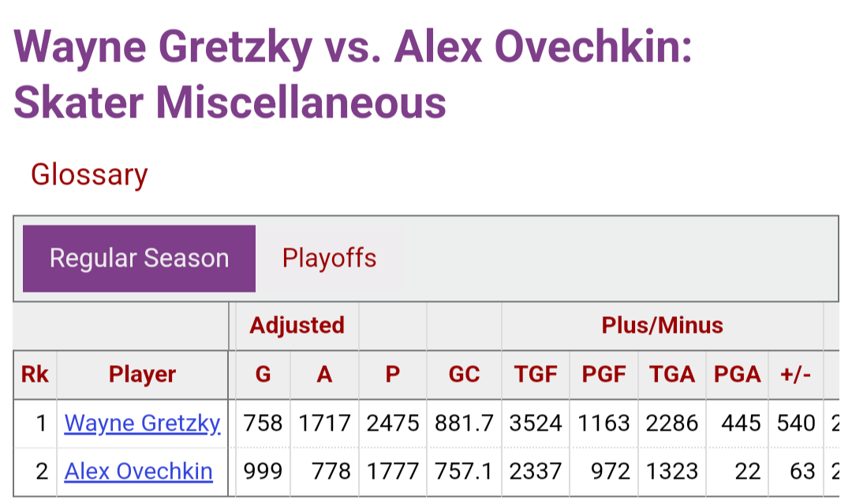Sort by +/- column header
The height and width of the screenshot is (504, 852).
point(796,375)
